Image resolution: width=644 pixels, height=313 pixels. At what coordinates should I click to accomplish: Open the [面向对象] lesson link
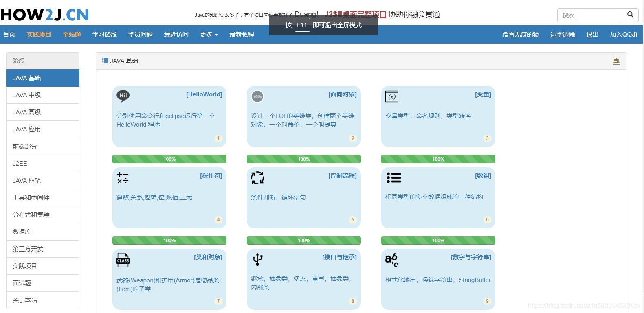click(x=343, y=94)
